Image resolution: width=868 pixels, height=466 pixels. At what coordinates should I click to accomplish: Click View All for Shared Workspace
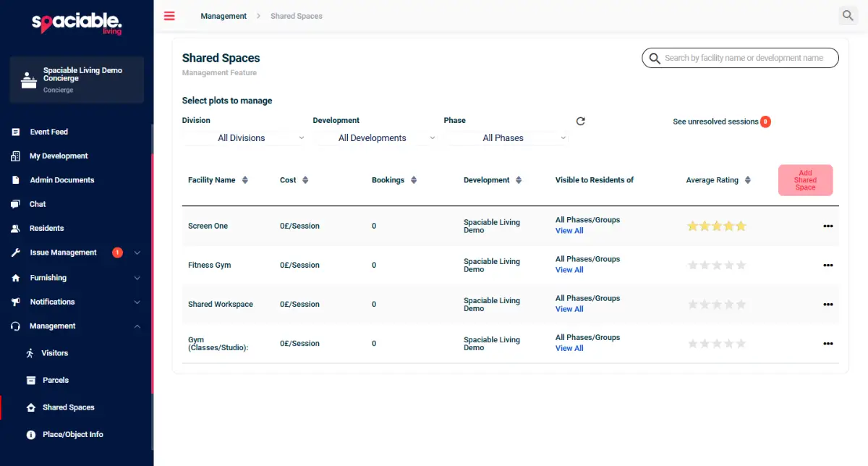tap(569, 309)
